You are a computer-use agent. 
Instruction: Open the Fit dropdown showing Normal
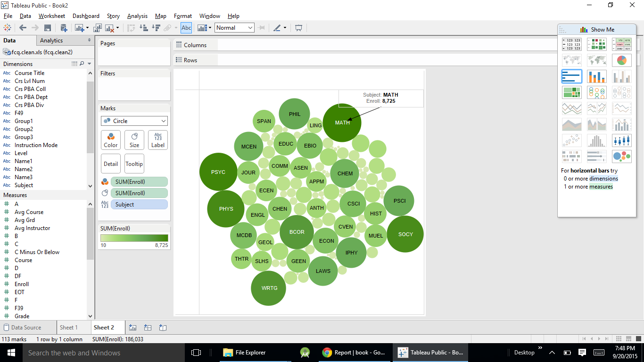click(x=234, y=28)
